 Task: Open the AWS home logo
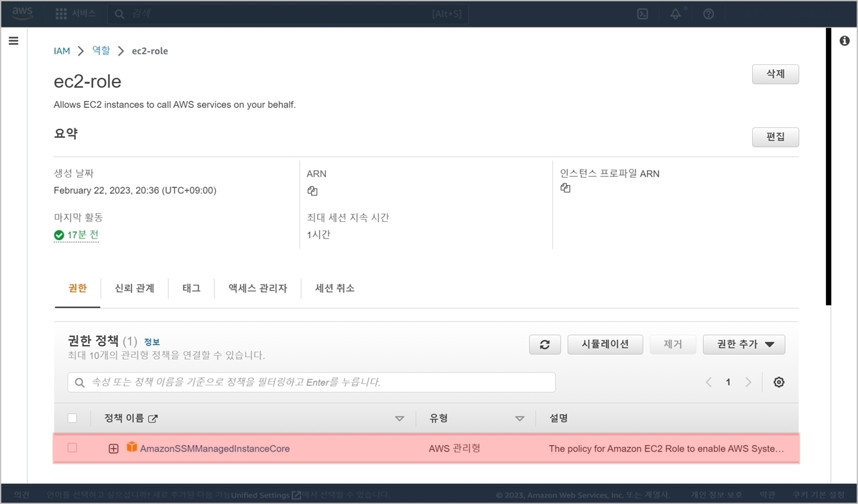[x=22, y=13]
